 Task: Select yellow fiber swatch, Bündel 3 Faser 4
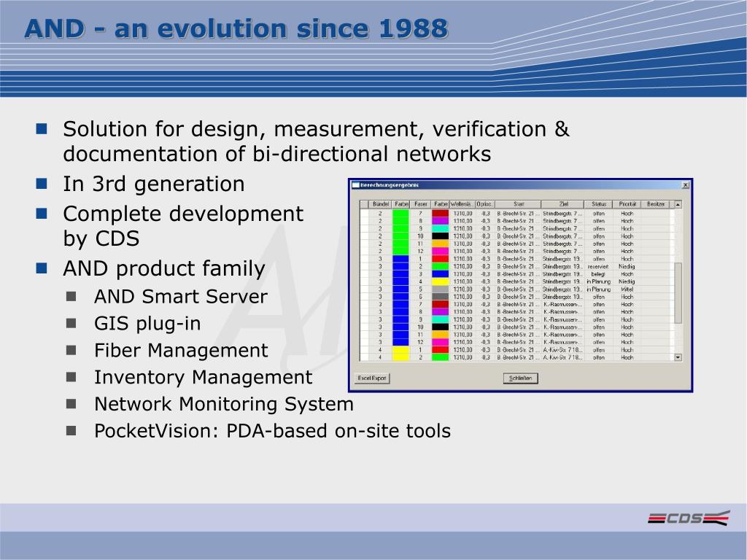(440, 281)
